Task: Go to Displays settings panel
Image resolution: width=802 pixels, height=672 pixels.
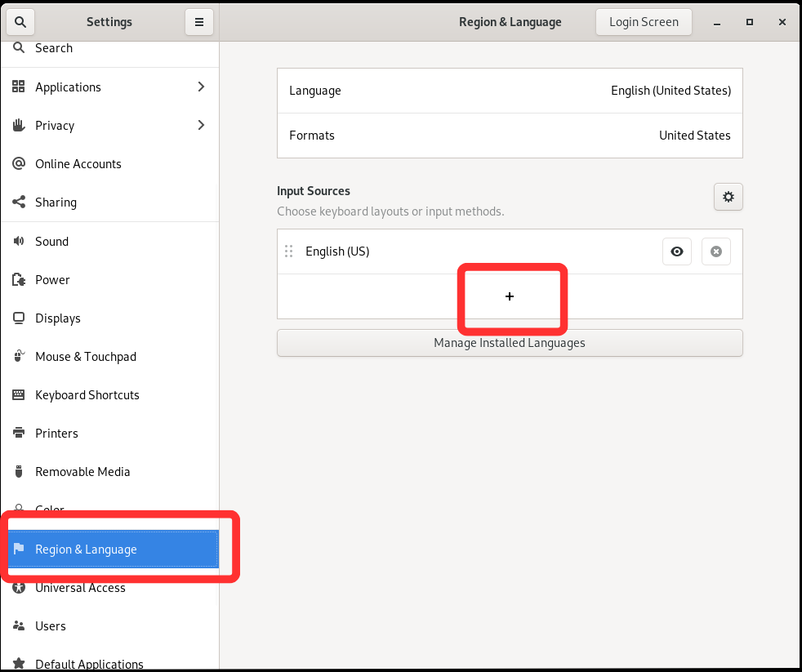Action: pos(58,318)
